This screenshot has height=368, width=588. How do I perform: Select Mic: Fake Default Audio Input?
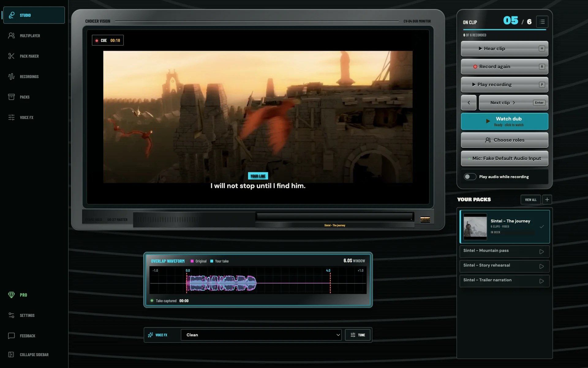[504, 159]
